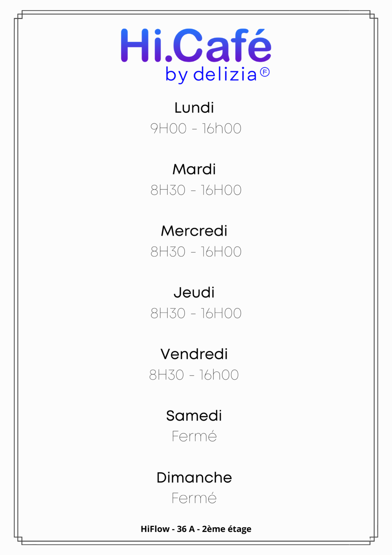Click the Vendredi day heading
Screen dimensions: 392x555
(194, 354)
